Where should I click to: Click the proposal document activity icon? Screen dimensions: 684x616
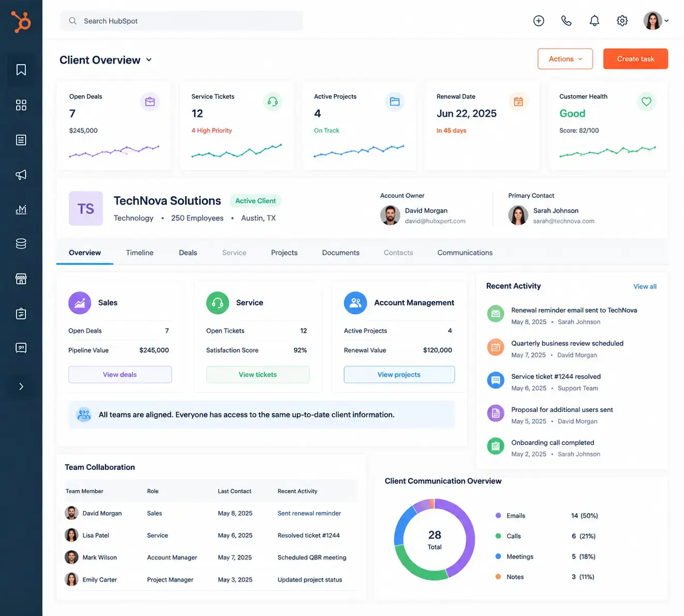(496, 413)
